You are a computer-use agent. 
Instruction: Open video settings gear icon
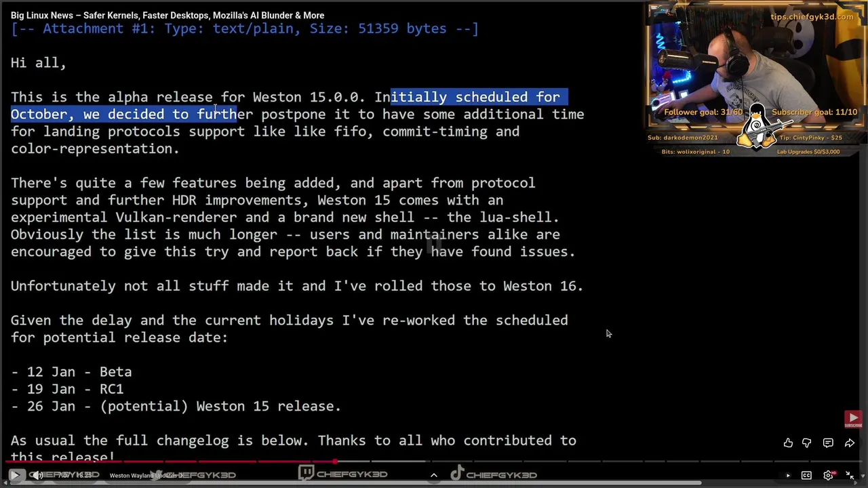tap(828, 476)
